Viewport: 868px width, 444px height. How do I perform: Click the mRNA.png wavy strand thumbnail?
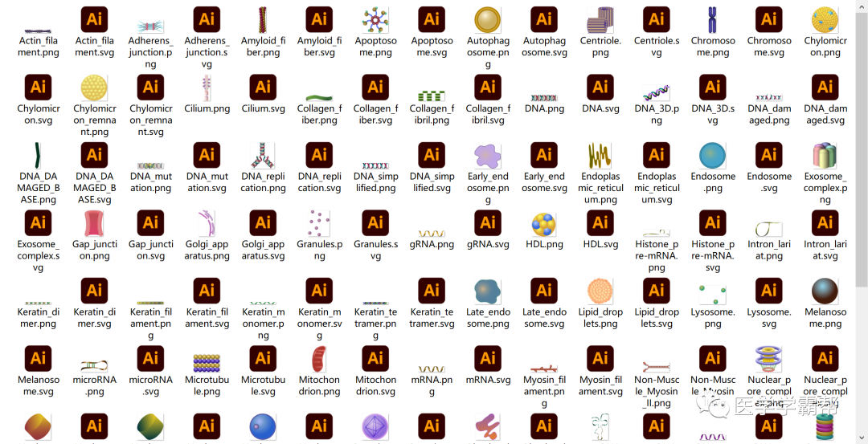(x=432, y=369)
